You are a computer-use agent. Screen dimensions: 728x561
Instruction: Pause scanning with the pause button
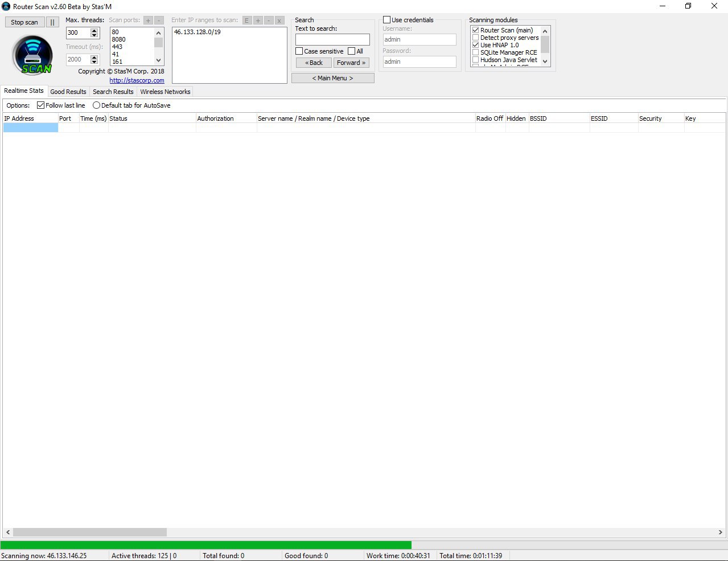(52, 22)
